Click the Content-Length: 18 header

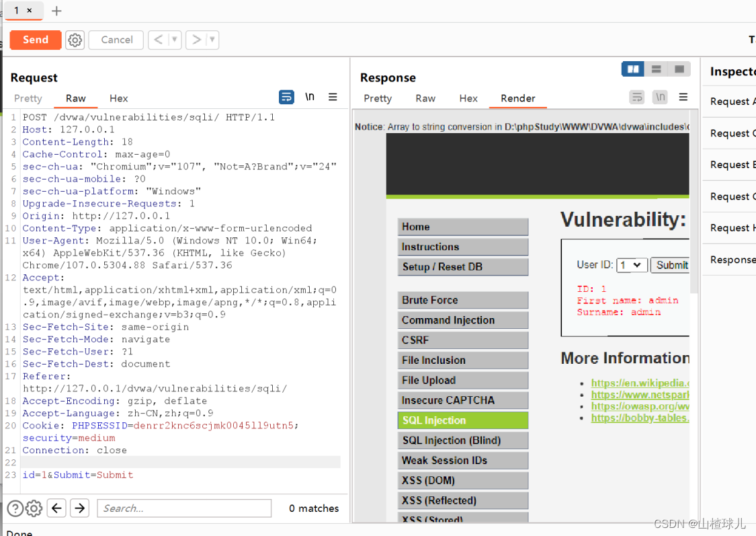78,142
